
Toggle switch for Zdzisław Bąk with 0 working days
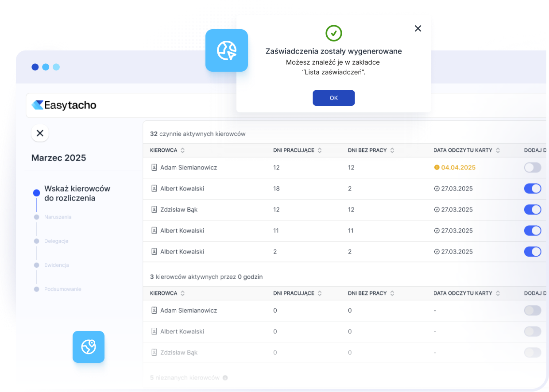(x=533, y=353)
